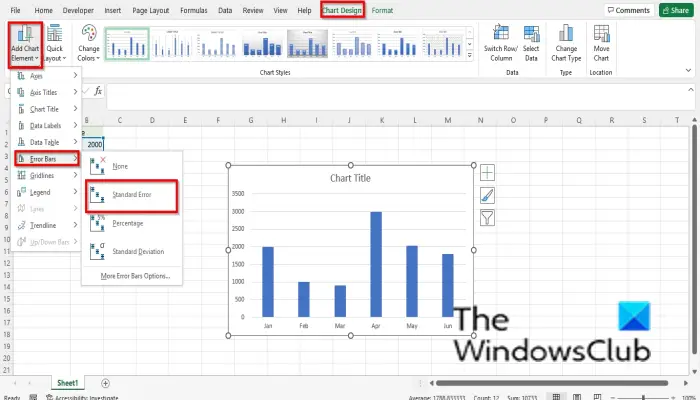The width and height of the screenshot is (700, 400).
Task: Switch to Page Break Preview icon
Action: (x=597, y=397)
